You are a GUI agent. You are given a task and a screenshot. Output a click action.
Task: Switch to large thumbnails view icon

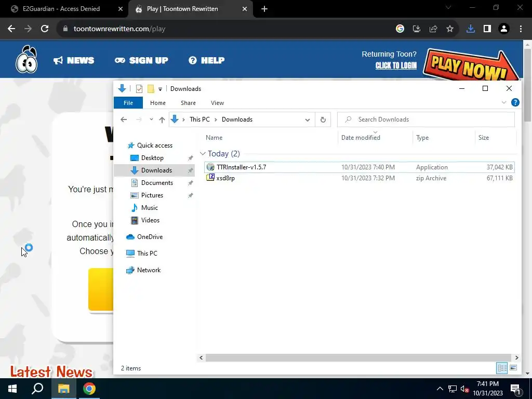pyautogui.click(x=513, y=368)
